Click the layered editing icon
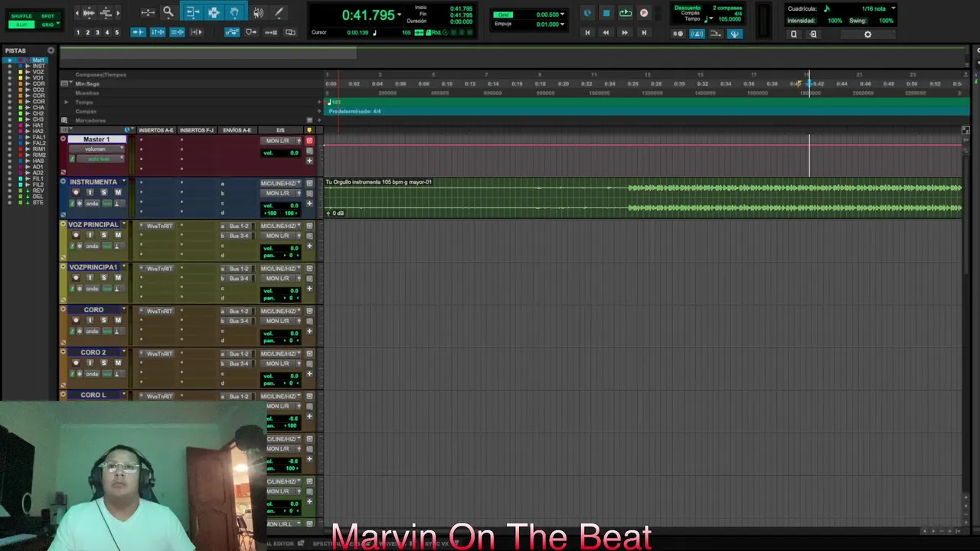Viewport: 980px width, 551px height. tap(290, 32)
